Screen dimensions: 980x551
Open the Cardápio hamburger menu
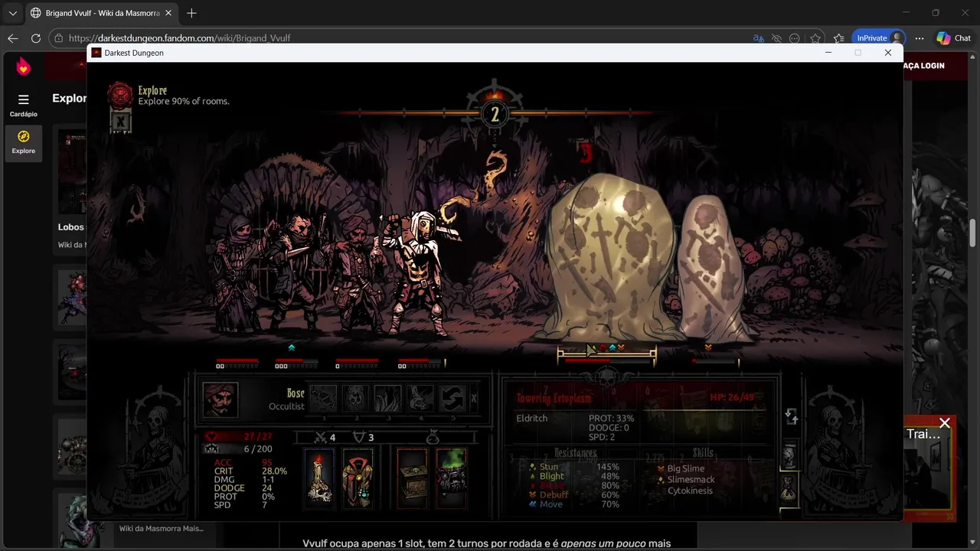coord(24,104)
